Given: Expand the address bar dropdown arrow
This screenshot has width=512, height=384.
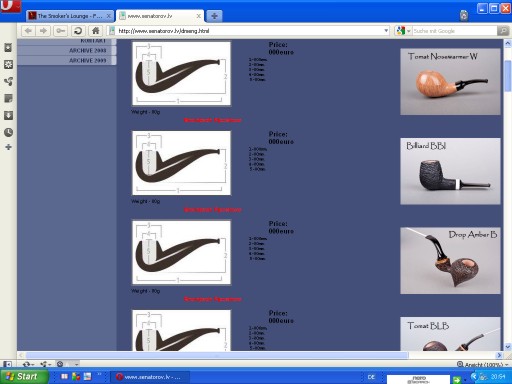Looking at the screenshot, I should 386,31.
